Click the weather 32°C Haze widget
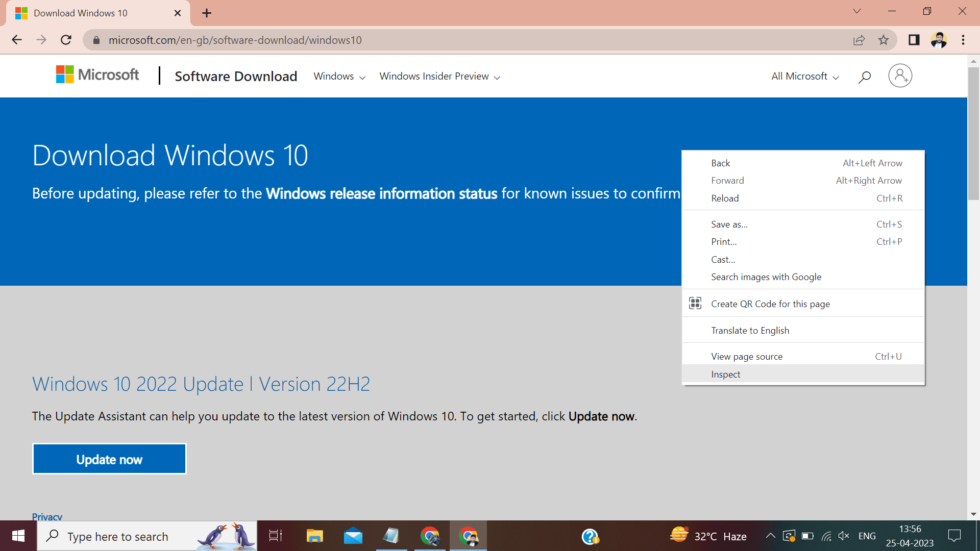The width and height of the screenshot is (980, 551). [708, 536]
